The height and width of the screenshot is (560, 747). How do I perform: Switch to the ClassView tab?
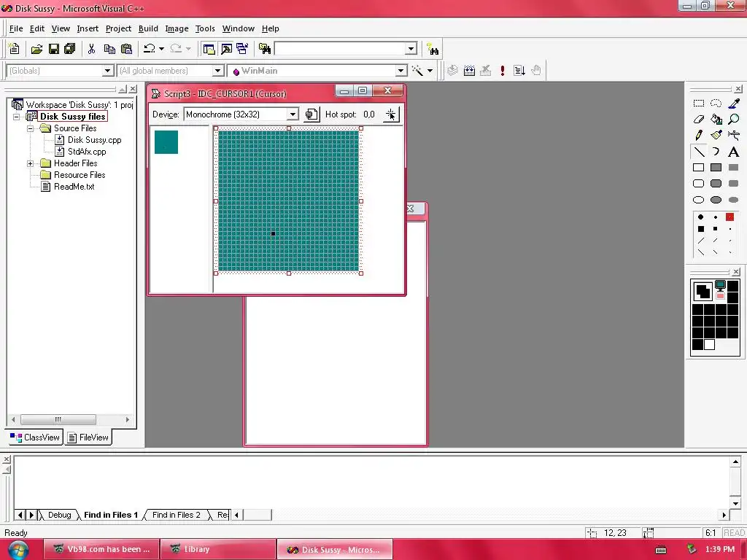click(x=35, y=437)
